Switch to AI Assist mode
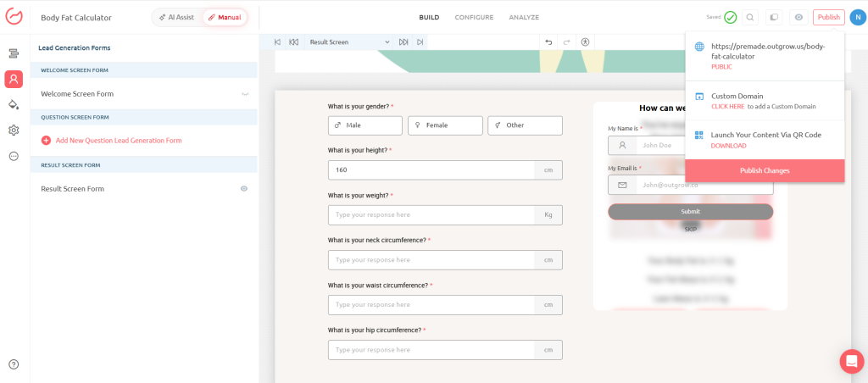The image size is (868, 383). tap(176, 17)
